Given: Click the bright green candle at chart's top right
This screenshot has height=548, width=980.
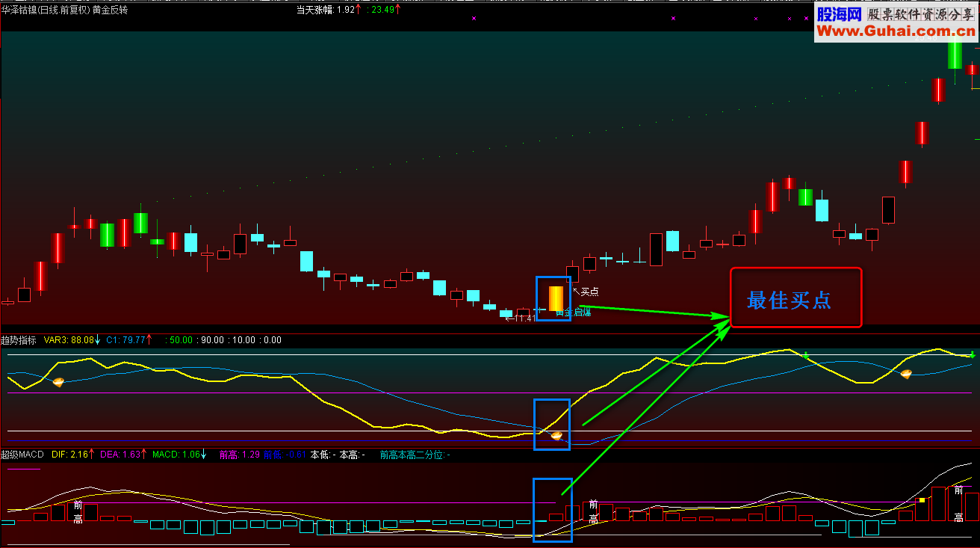Looking at the screenshot, I should [955, 55].
